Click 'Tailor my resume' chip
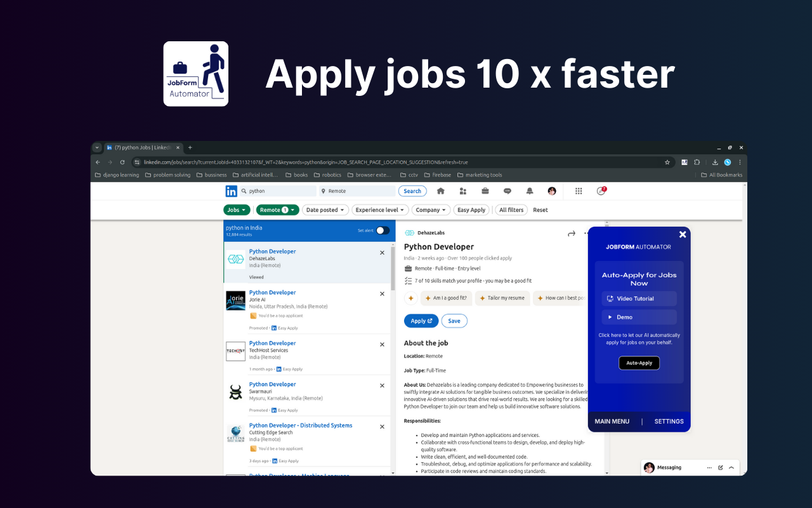The image size is (812, 508). click(502, 298)
